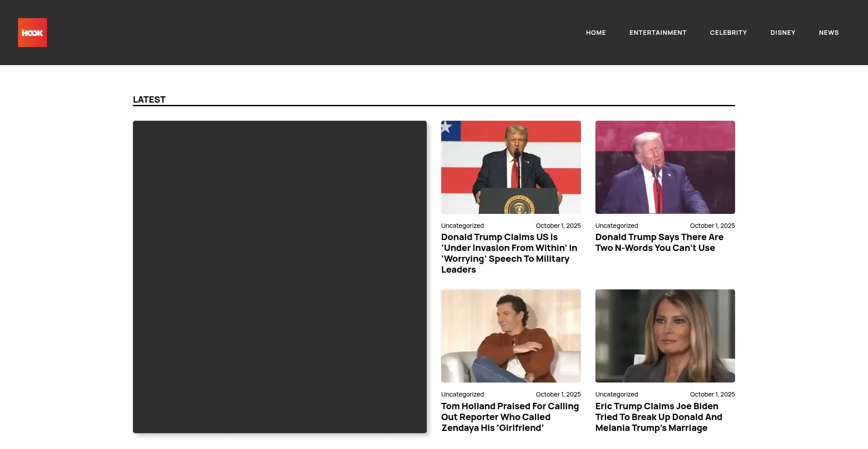Go to the Home menu item
868x449 pixels.
tap(595, 33)
